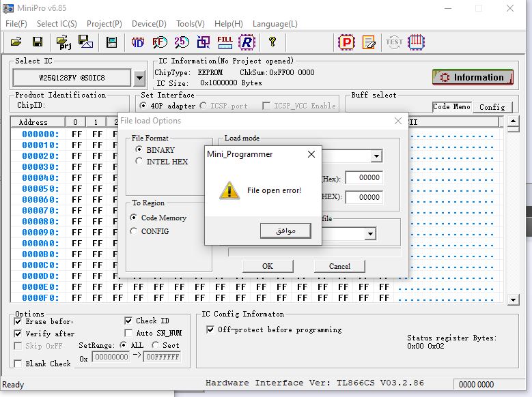Expand the Load mode dropdown
This screenshot has height=397, width=532.
(x=376, y=156)
